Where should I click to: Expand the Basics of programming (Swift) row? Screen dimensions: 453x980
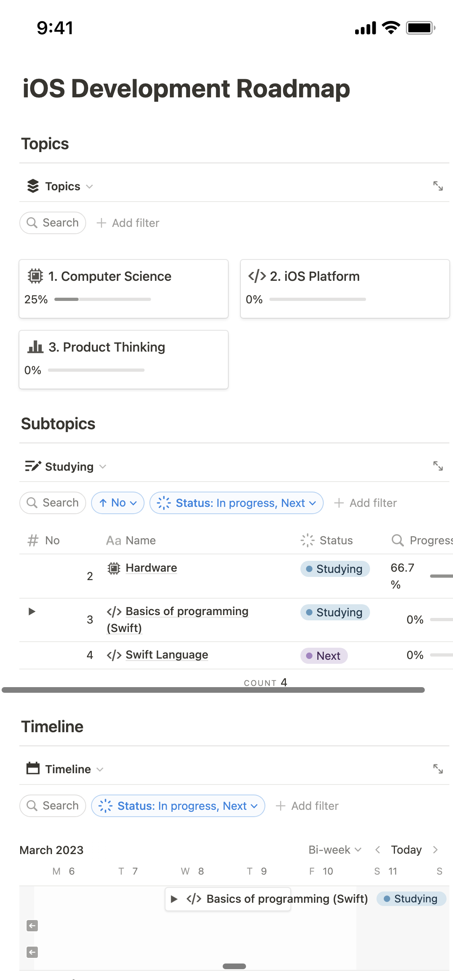click(x=32, y=612)
